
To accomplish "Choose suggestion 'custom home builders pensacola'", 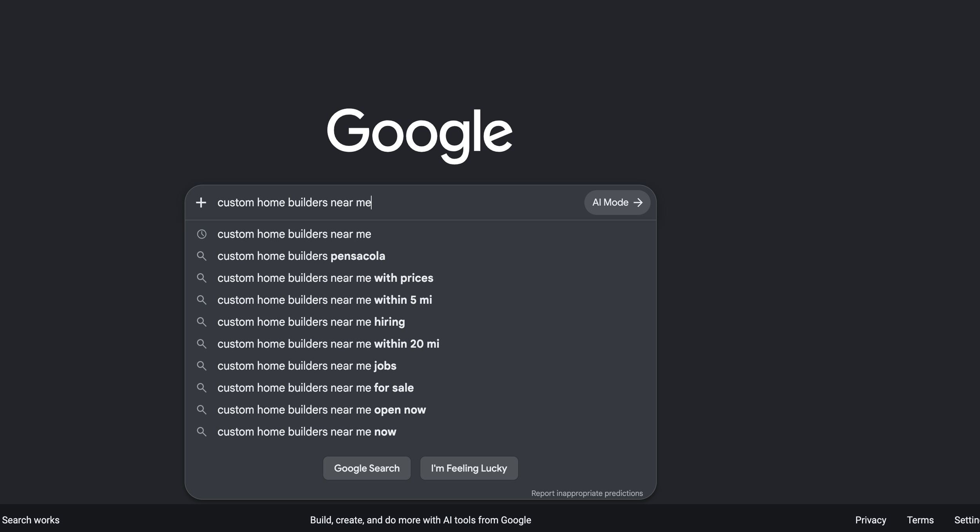I will coord(421,256).
